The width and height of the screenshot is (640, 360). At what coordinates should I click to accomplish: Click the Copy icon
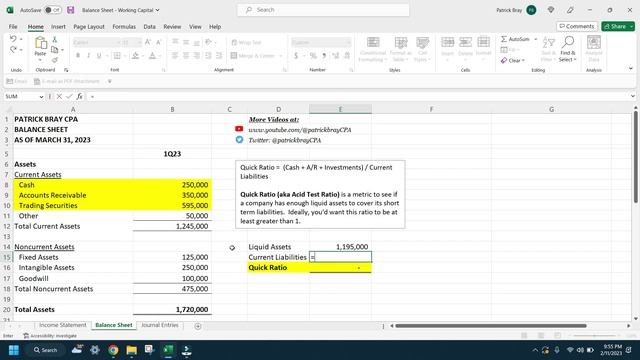(x=55, y=49)
